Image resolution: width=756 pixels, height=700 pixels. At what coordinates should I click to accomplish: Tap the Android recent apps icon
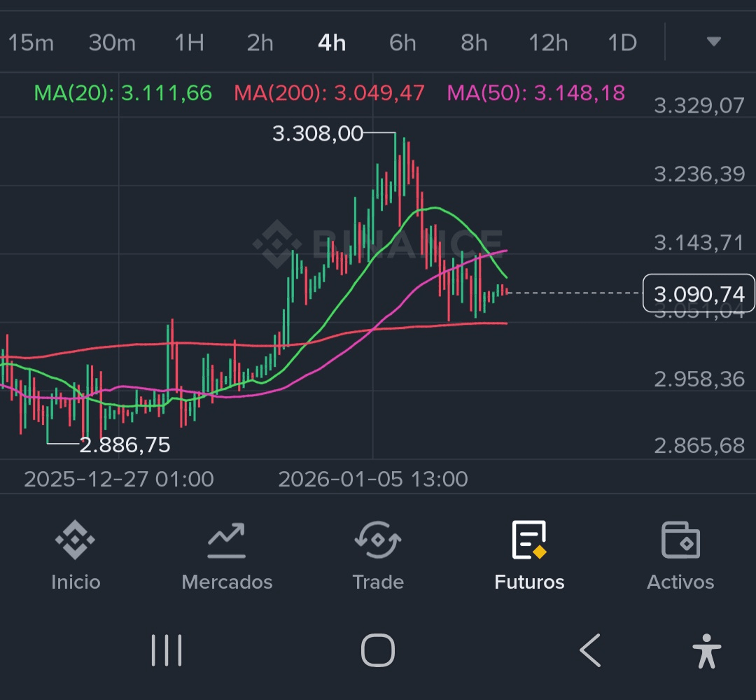[x=167, y=650]
